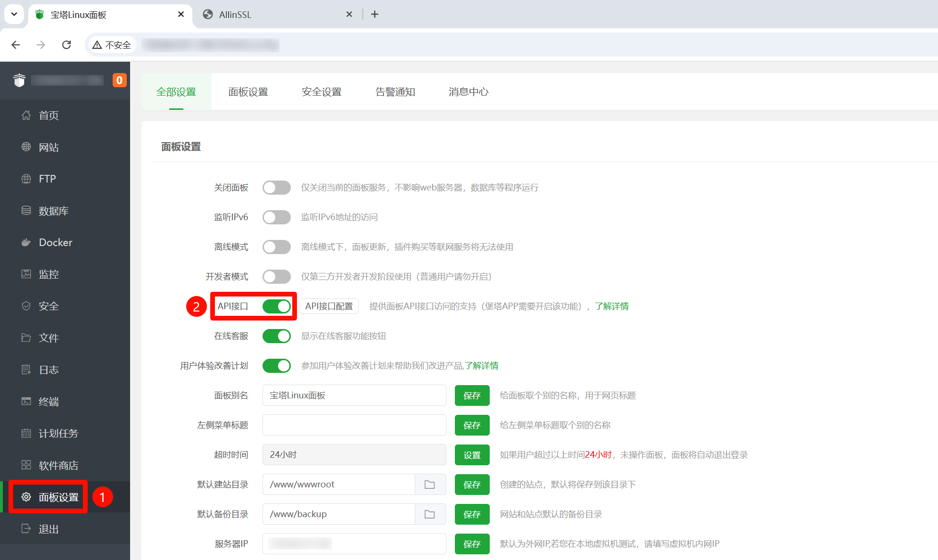
Task: Enable the 离线模式 toggle
Action: pyautogui.click(x=276, y=247)
